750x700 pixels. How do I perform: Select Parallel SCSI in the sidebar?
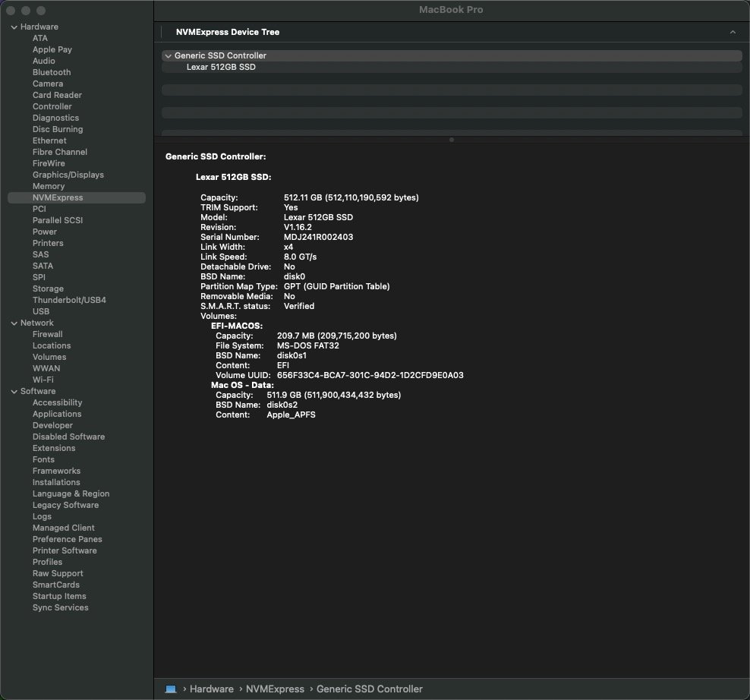pos(58,221)
